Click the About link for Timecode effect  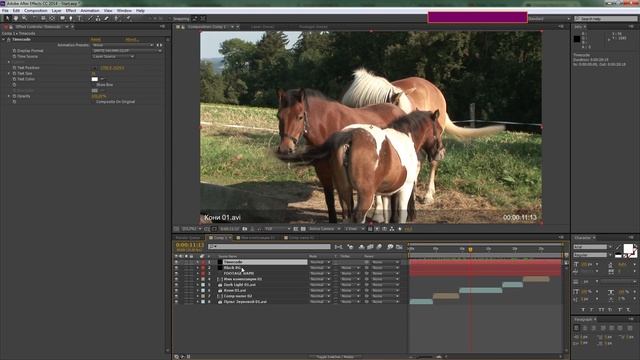[x=131, y=40]
